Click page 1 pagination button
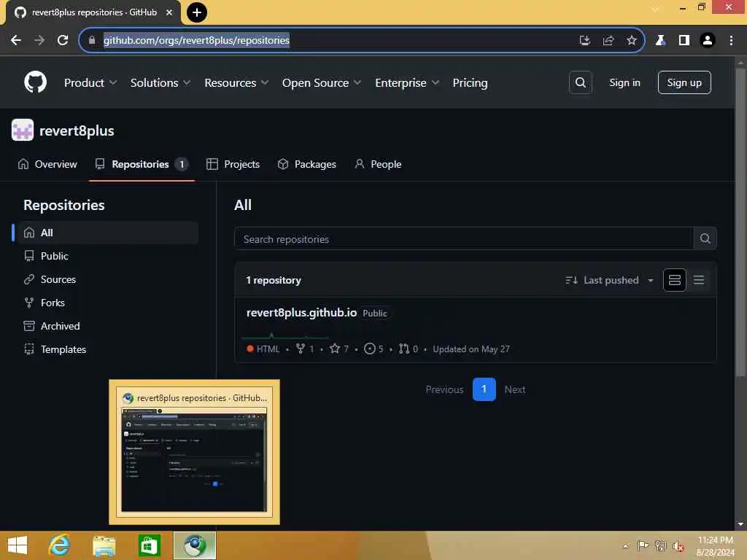Viewport: 747px width, 560px height. [x=484, y=389]
